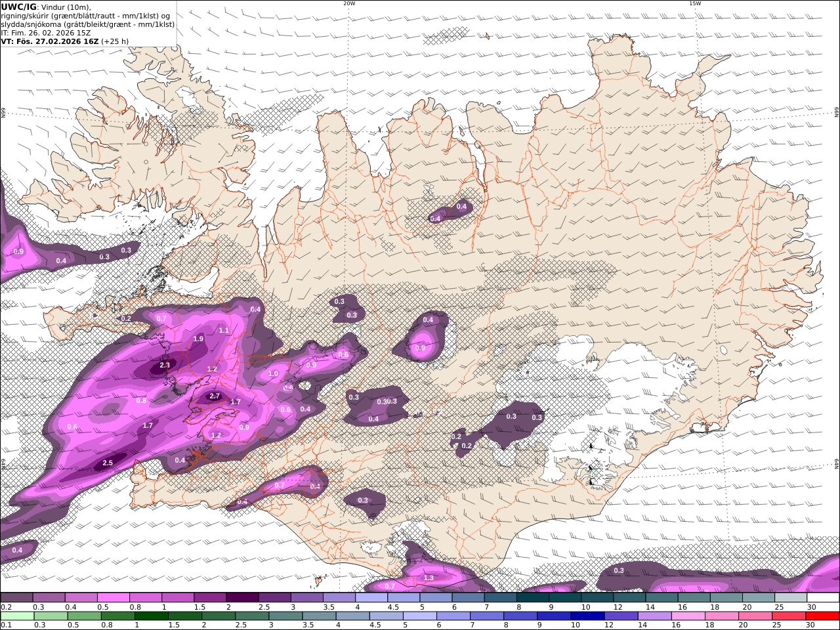Click the '15W' longitude label
This screenshot has height=630, width=840.
coord(695,3)
